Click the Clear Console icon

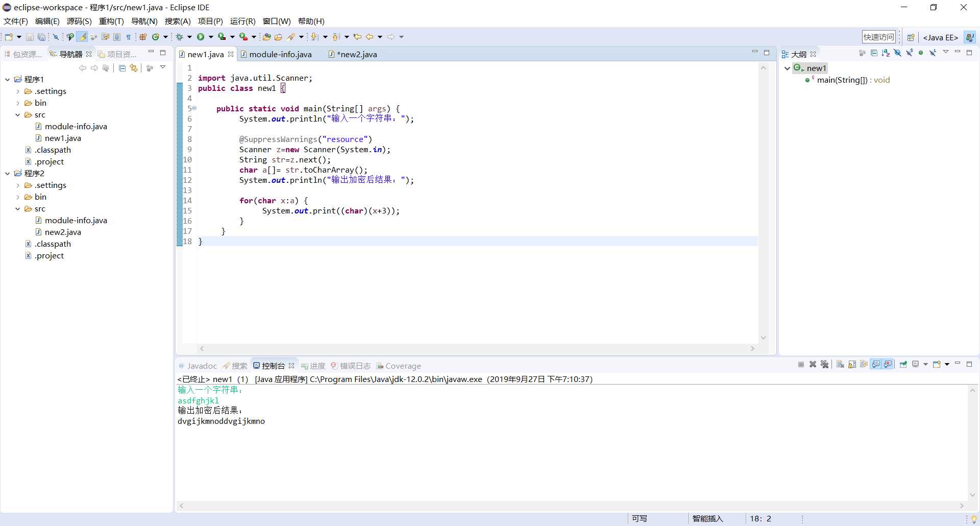pyautogui.click(x=840, y=364)
